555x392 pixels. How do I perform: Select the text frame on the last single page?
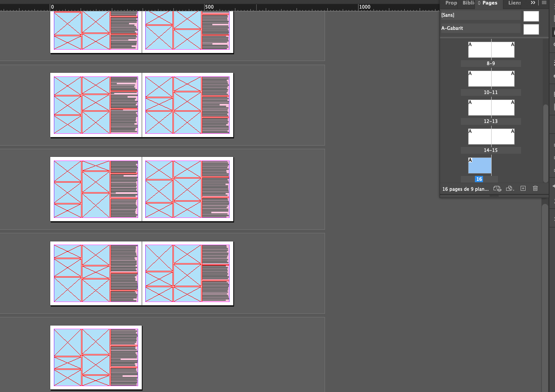coord(124,357)
